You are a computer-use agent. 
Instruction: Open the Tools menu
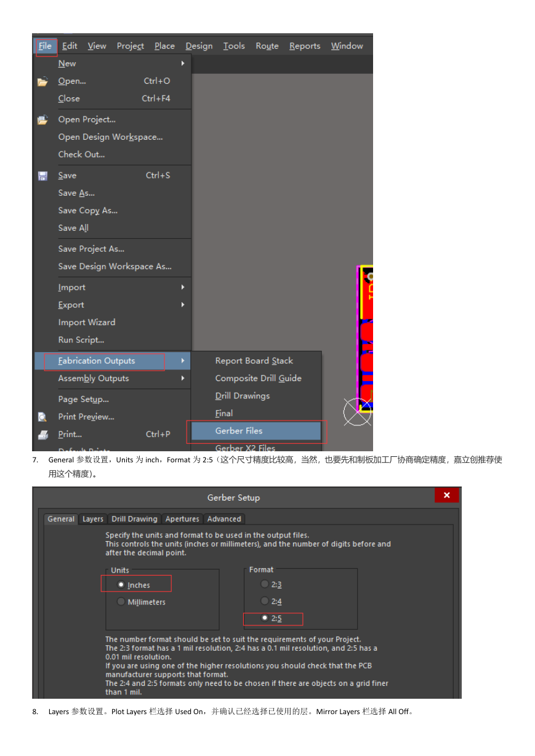(234, 46)
